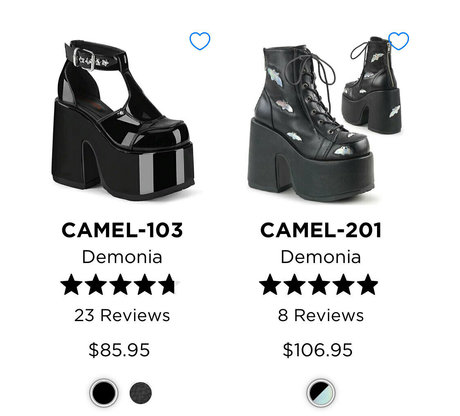Image resolution: width=460 pixels, height=416 pixels.
Task: Open the CAMEL-201 product title
Action: [x=321, y=230]
